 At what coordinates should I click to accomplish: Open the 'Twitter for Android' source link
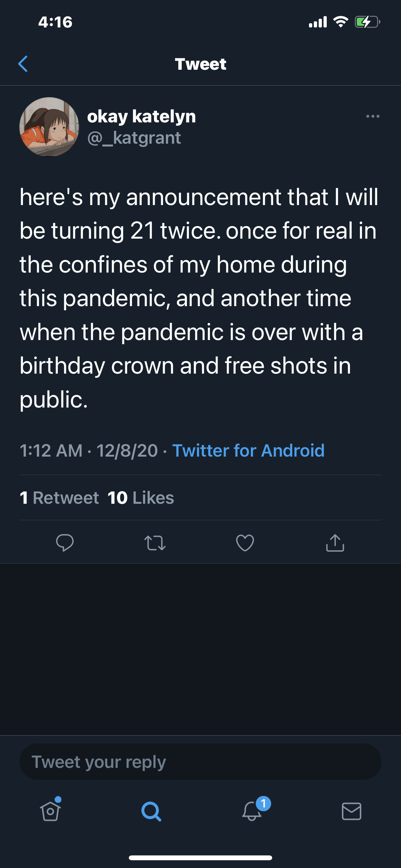point(248,450)
